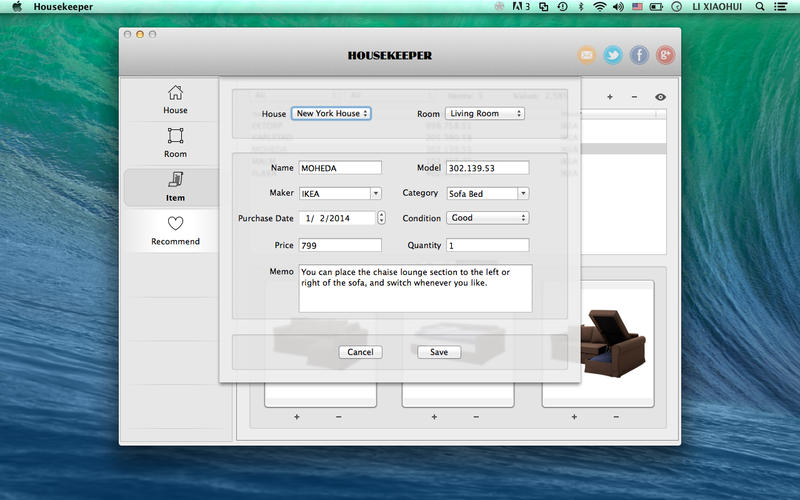Share on Twitter icon
The height and width of the screenshot is (500, 800).
tap(613, 55)
